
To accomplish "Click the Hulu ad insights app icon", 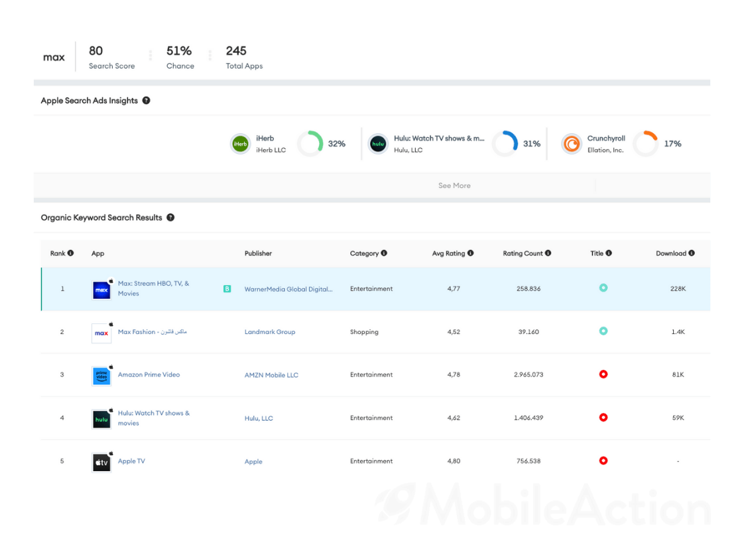I will pyautogui.click(x=378, y=144).
